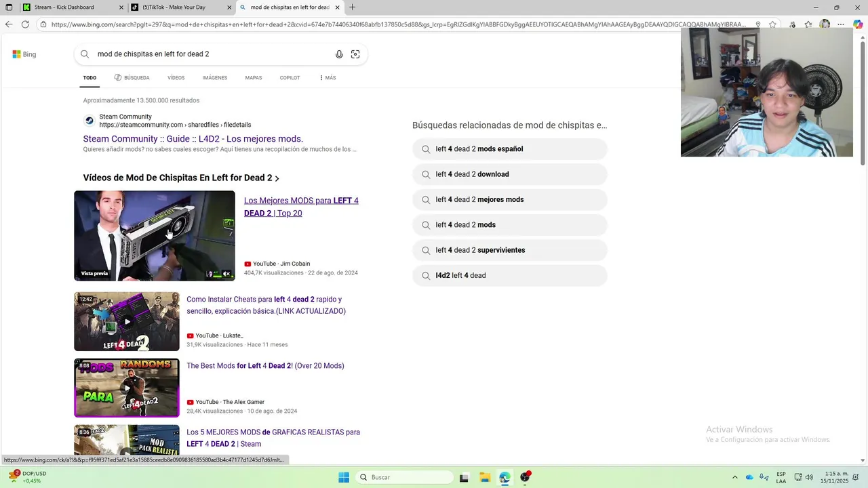Open The Best Mods for Left 4 Dead 2 link
Image resolution: width=868 pixels, height=488 pixels.
(265, 366)
